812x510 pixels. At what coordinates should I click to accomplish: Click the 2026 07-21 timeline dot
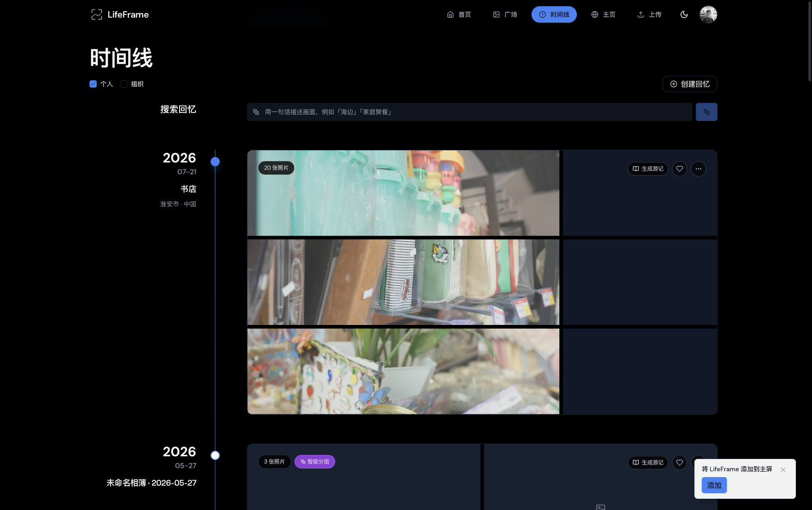tap(215, 162)
